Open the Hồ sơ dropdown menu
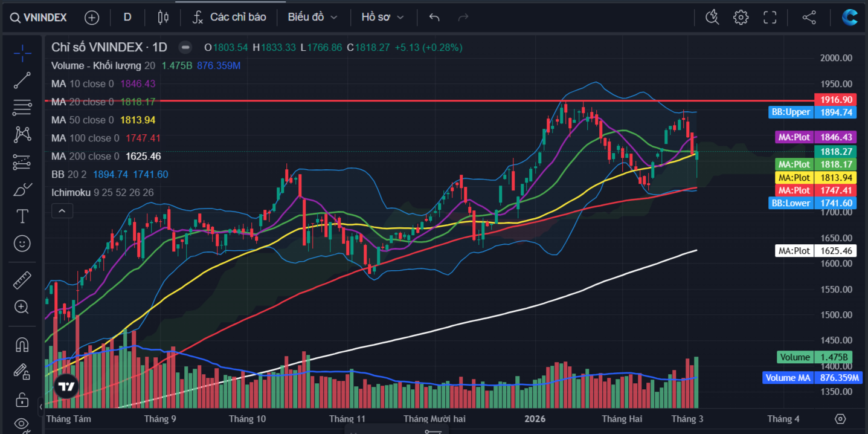Screen dimensions: 868x434 pos(382,17)
